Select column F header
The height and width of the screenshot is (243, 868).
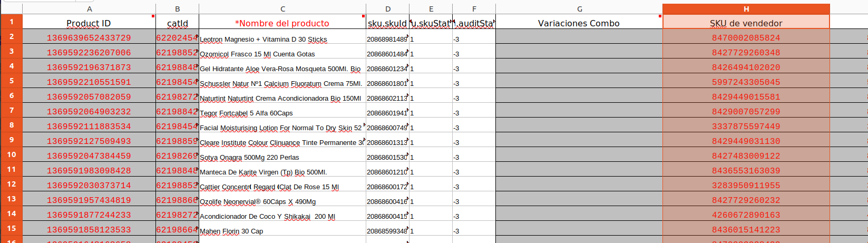click(474, 9)
